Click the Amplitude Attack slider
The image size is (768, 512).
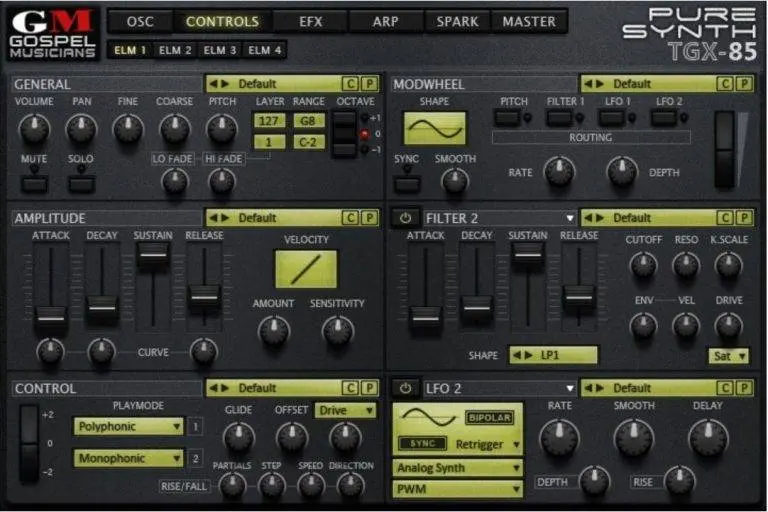pyautogui.click(x=51, y=317)
